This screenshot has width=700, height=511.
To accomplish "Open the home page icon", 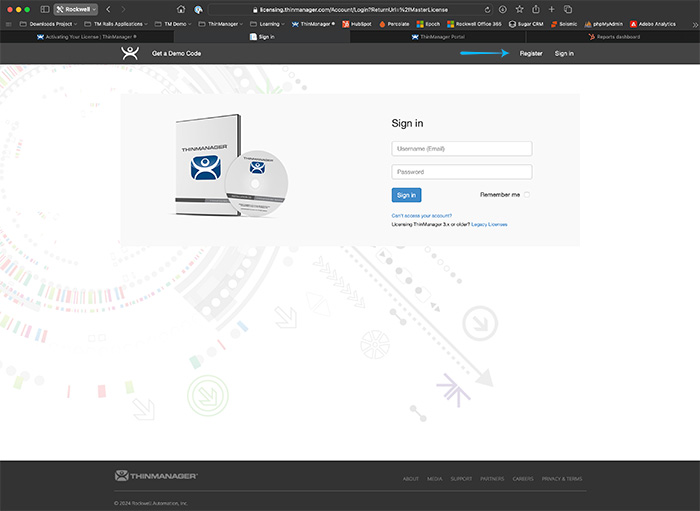I will click(181, 9).
